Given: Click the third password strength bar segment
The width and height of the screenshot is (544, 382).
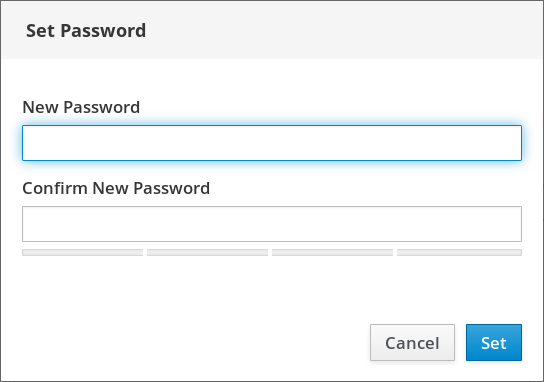Looking at the screenshot, I should 332,252.
